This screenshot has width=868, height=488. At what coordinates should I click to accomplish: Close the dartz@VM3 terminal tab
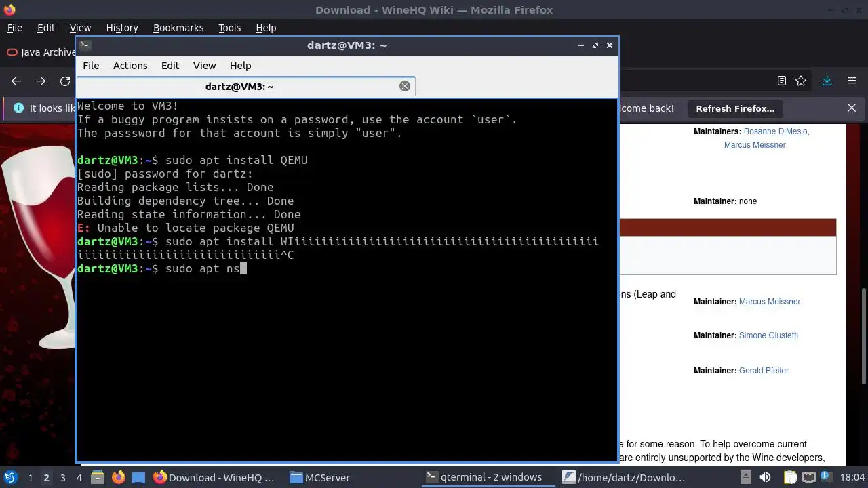coord(405,86)
